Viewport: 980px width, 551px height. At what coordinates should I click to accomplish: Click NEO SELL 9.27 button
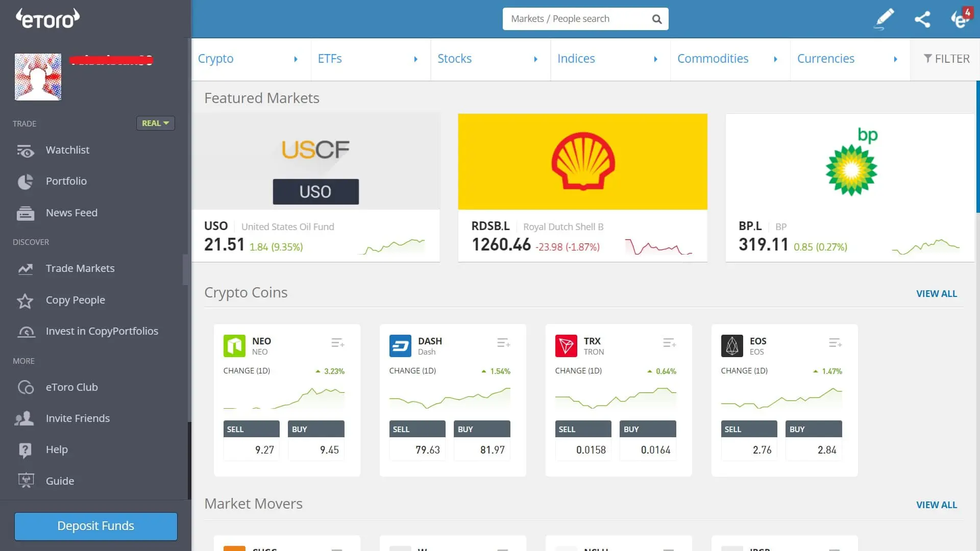click(x=252, y=441)
